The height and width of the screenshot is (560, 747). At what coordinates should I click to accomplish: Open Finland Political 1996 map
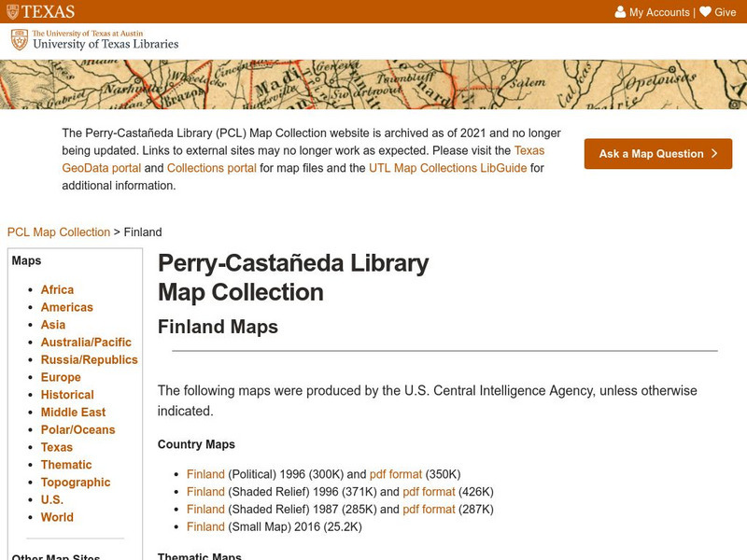[x=205, y=474]
